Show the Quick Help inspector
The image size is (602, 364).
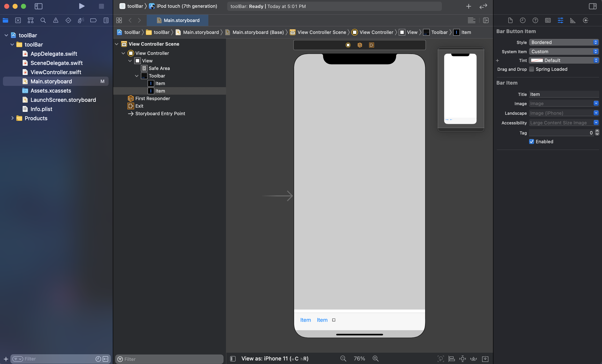(x=535, y=21)
